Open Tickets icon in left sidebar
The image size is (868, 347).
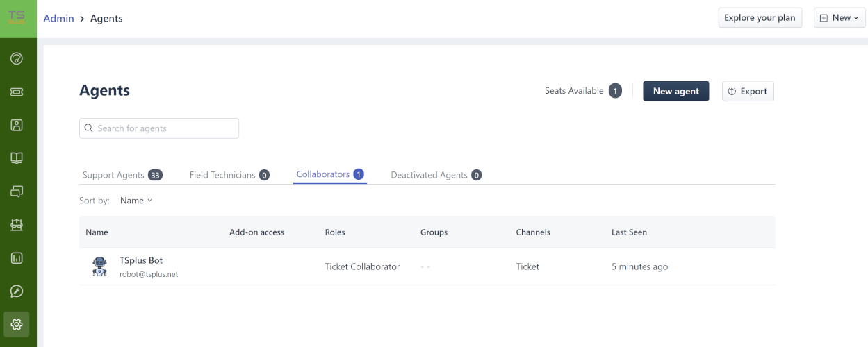[17, 92]
